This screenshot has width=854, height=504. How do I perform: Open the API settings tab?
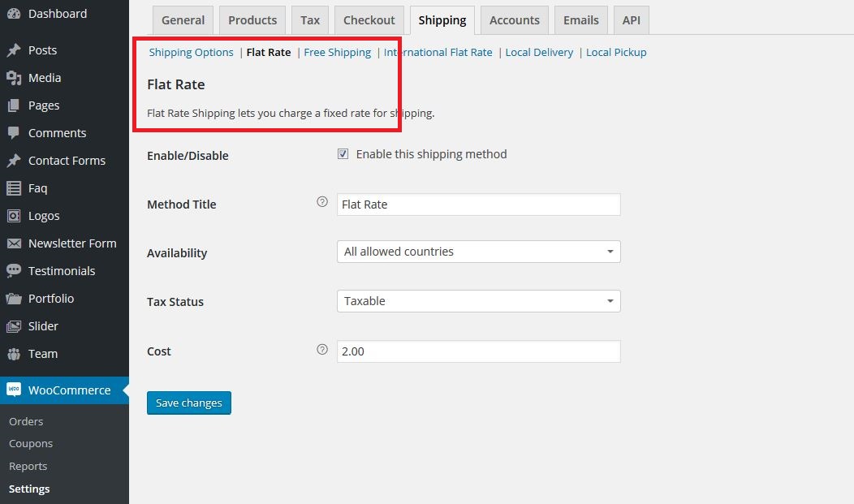[632, 20]
